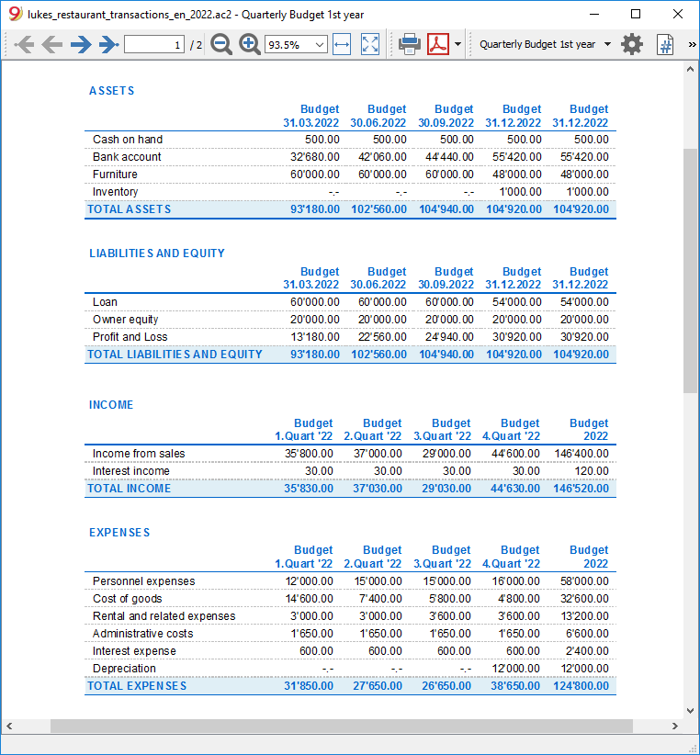This screenshot has width=700, height=755.
Task: Click the horizontal scrollbar thumb
Action: tap(342, 726)
